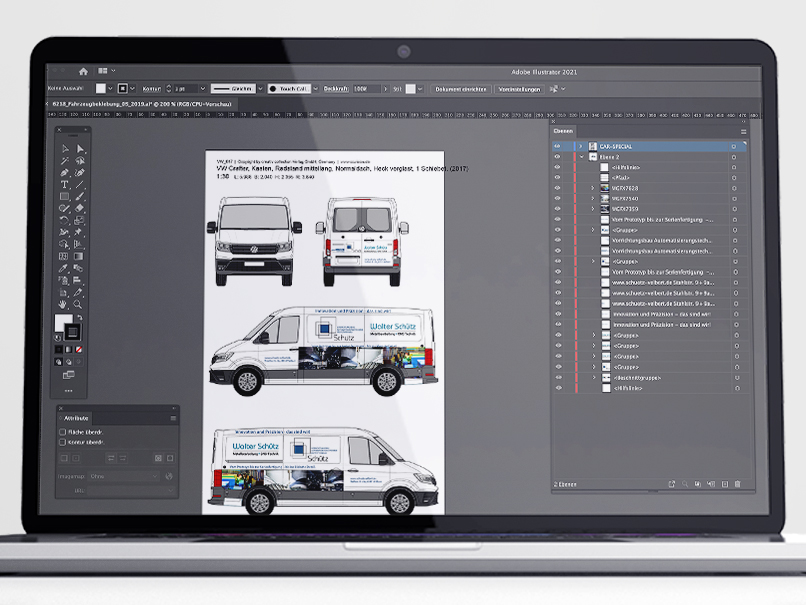Collapse the Ebene 2 layer

(581, 157)
